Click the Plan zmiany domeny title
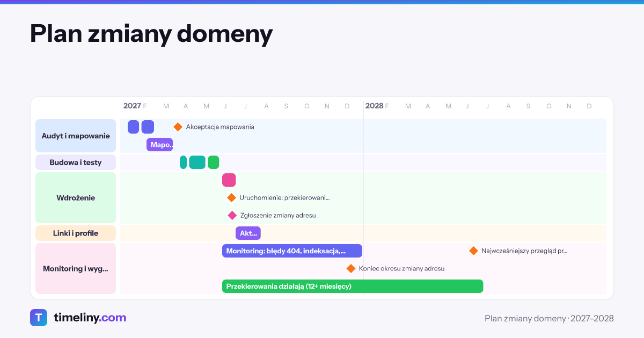644x338 pixels. [x=151, y=33]
